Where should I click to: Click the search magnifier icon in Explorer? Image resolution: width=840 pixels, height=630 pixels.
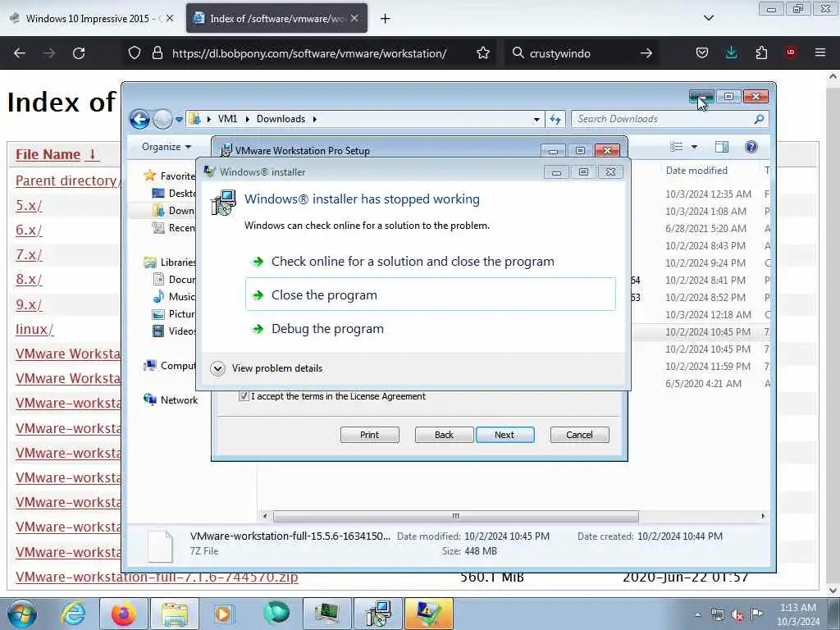coord(759,120)
